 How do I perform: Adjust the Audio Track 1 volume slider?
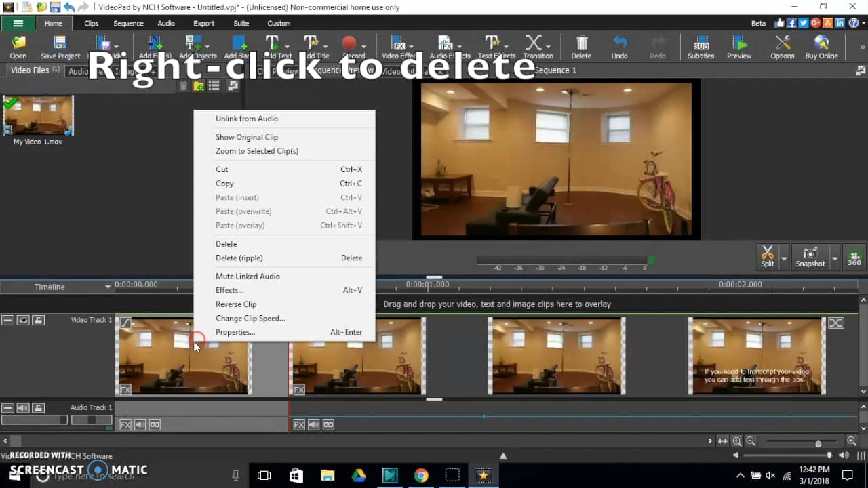coord(35,420)
